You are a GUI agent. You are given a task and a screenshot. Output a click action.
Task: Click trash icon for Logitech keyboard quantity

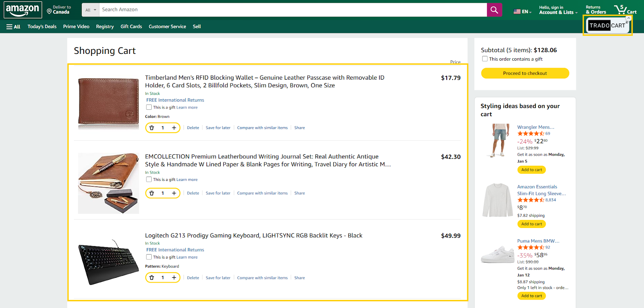tap(152, 278)
